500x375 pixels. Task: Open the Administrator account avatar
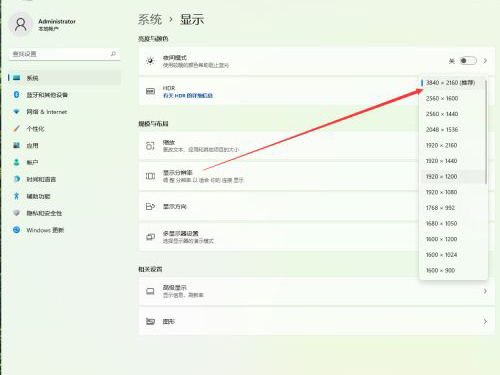click(21, 24)
